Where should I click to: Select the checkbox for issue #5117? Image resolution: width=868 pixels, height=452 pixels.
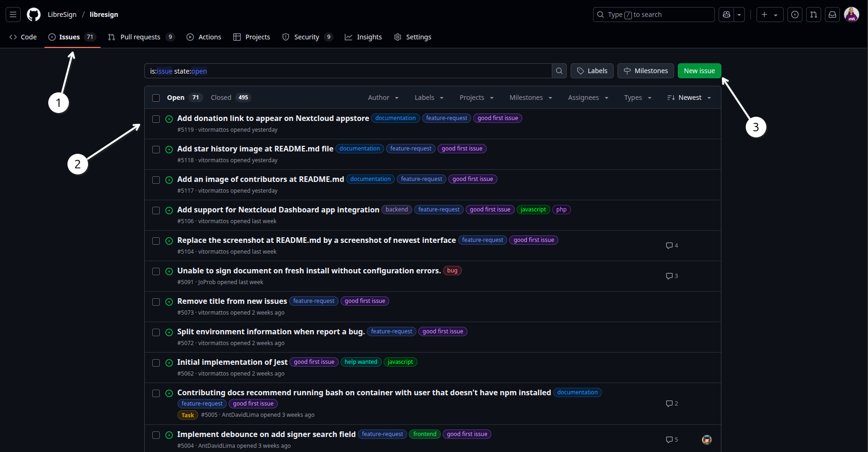click(156, 180)
